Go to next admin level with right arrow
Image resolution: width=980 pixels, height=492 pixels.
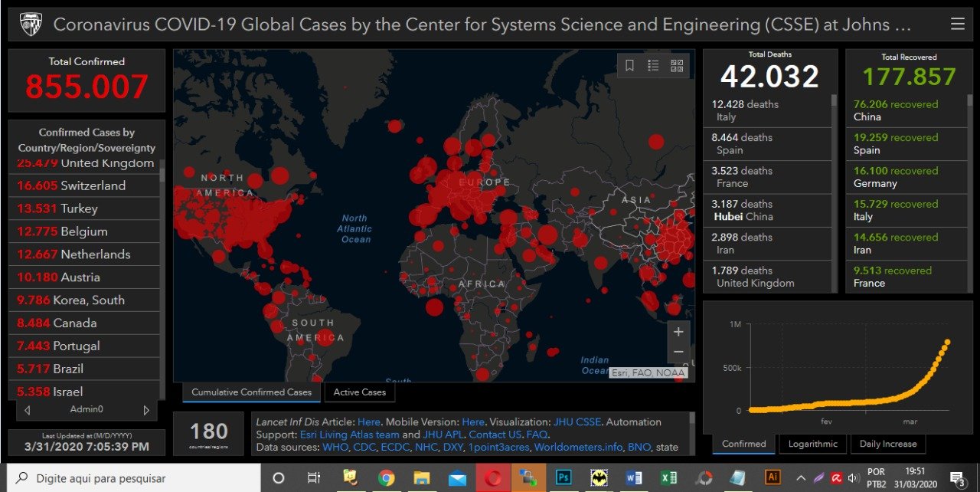(x=146, y=410)
